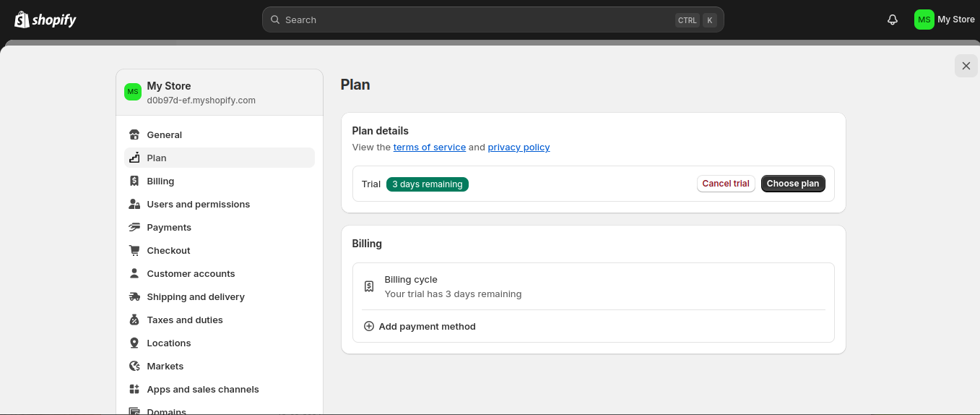Open the notifications bell
The image size is (980, 415).
(893, 20)
